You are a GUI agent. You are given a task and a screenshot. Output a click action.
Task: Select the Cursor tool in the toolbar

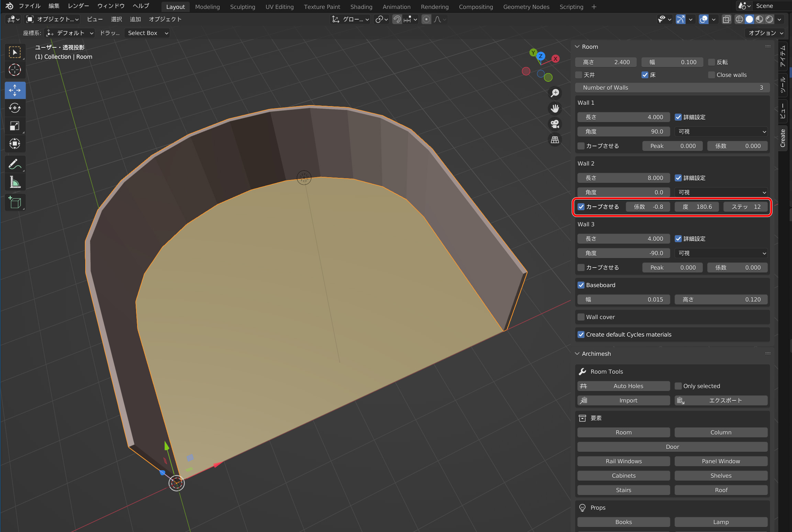click(14, 70)
